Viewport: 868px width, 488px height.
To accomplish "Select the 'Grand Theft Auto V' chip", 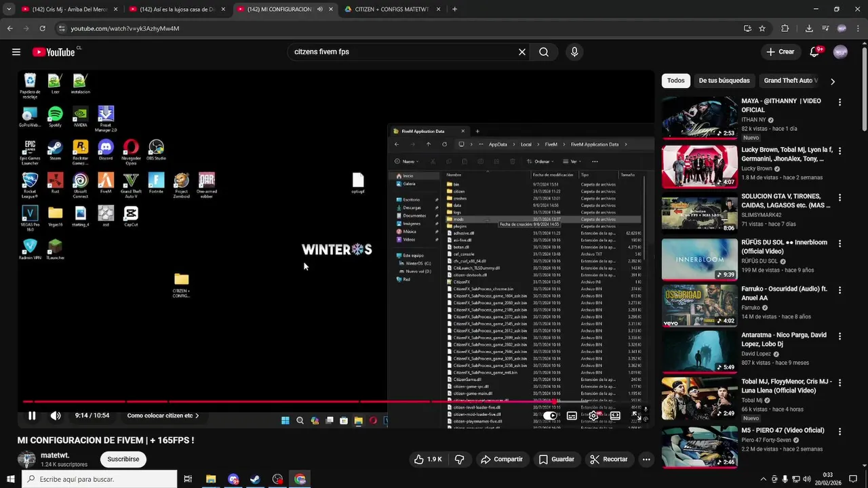I will (789, 81).
